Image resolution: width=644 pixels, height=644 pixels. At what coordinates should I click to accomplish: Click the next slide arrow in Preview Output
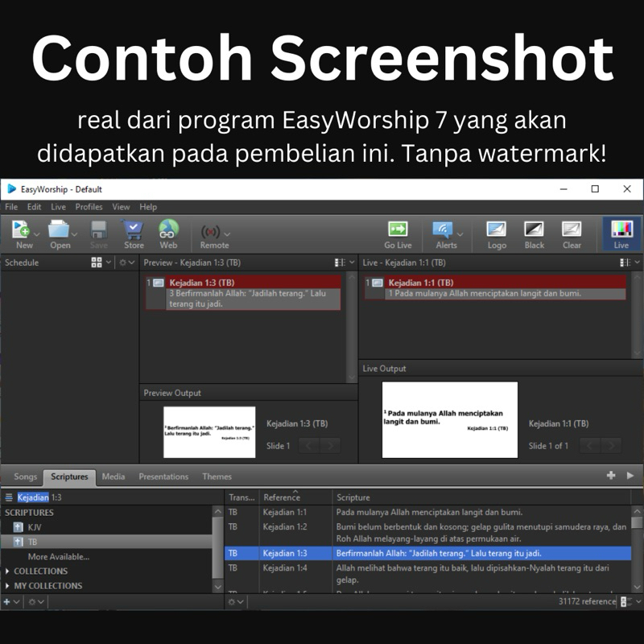point(330,446)
